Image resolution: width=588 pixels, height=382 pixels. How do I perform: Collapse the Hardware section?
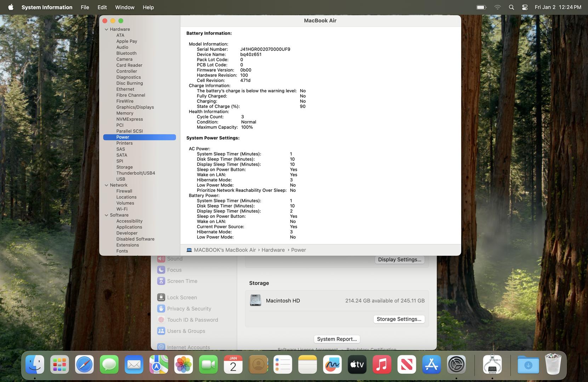(x=106, y=29)
